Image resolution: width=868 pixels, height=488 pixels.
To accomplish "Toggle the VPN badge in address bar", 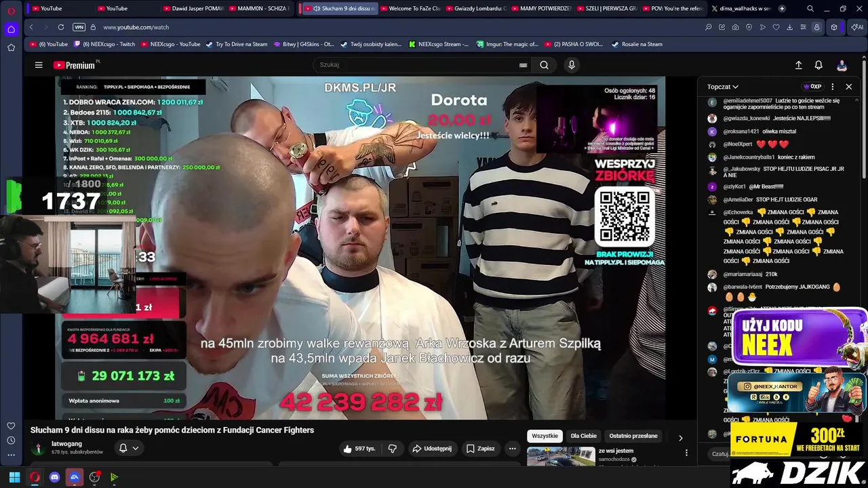I will pos(79,27).
